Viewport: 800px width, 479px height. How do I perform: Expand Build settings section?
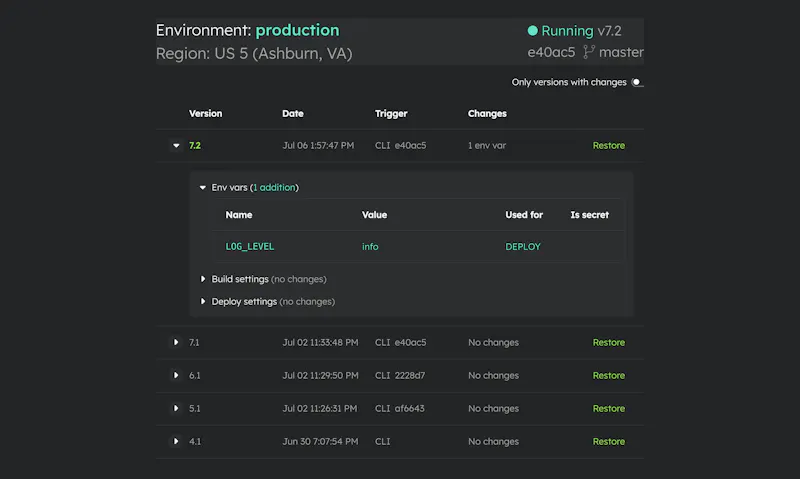[x=203, y=279]
